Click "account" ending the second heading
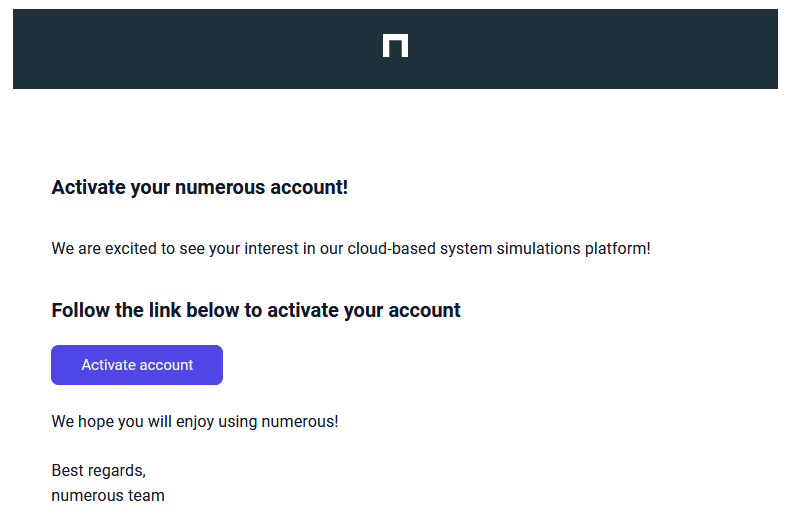The height and width of the screenshot is (516, 790). click(425, 310)
